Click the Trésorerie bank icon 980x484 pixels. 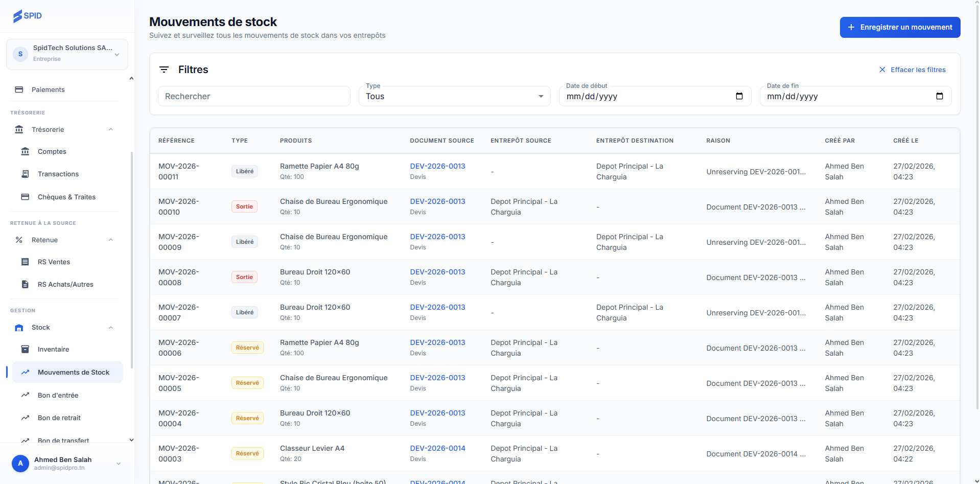pos(19,129)
